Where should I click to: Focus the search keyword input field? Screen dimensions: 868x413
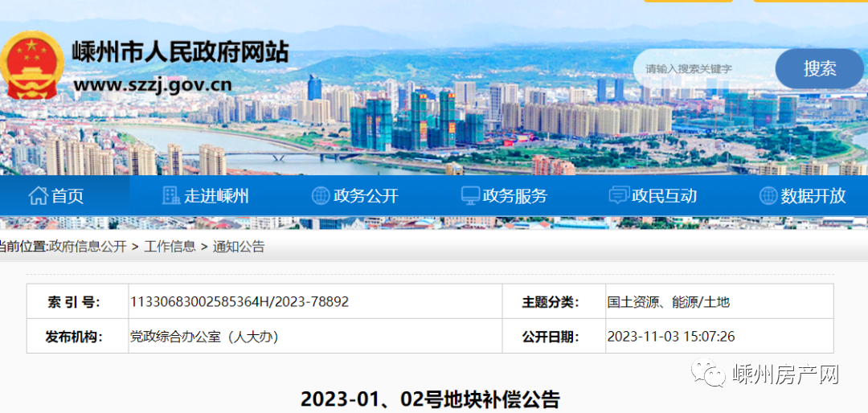(x=703, y=69)
